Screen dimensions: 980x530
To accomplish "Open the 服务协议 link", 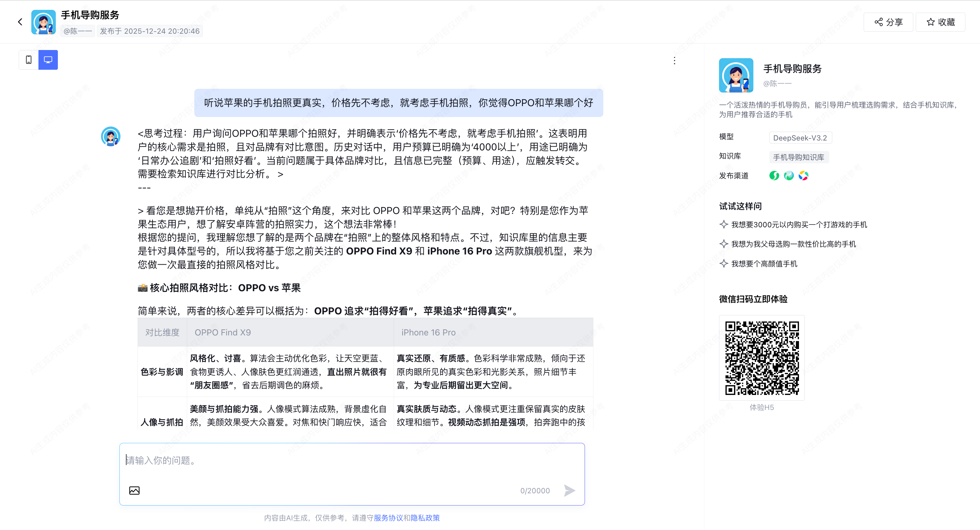I will (x=388, y=518).
